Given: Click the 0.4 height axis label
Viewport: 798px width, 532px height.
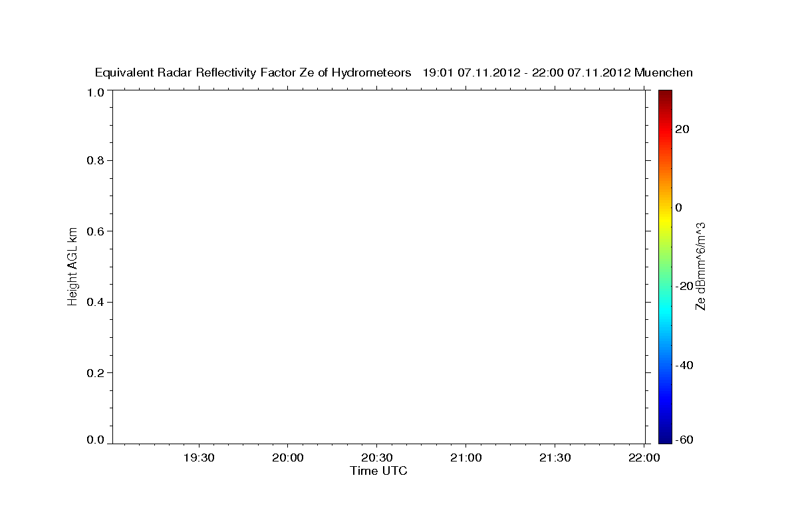Looking at the screenshot, I should [96, 302].
